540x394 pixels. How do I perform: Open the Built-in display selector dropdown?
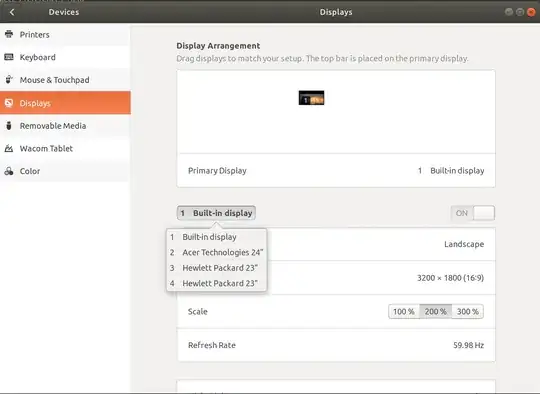216,213
